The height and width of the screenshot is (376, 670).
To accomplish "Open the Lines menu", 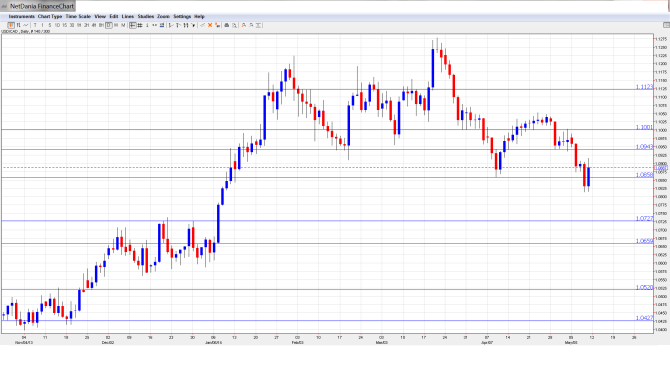I will pos(128,16).
